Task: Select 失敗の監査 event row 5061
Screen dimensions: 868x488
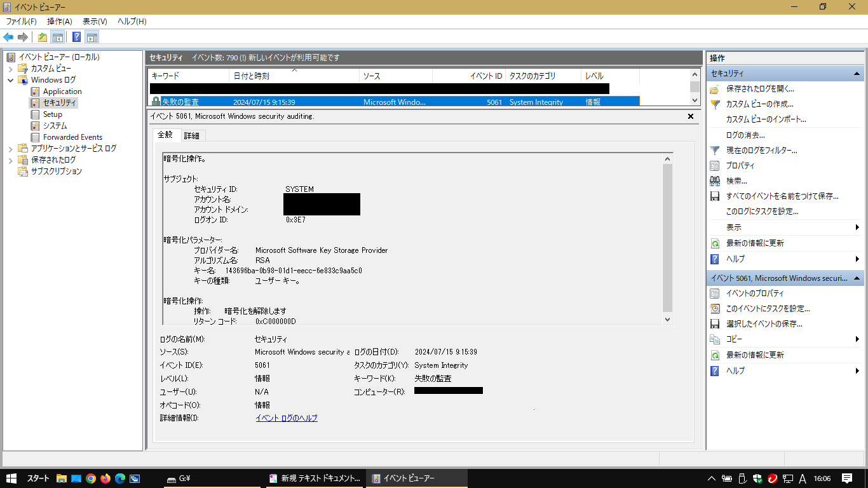Action: coord(393,102)
